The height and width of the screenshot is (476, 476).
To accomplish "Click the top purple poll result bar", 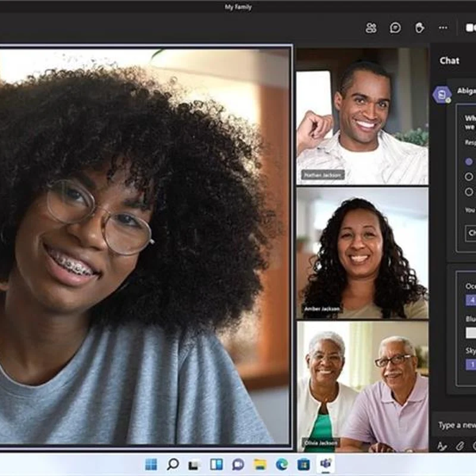I will click(x=471, y=302).
